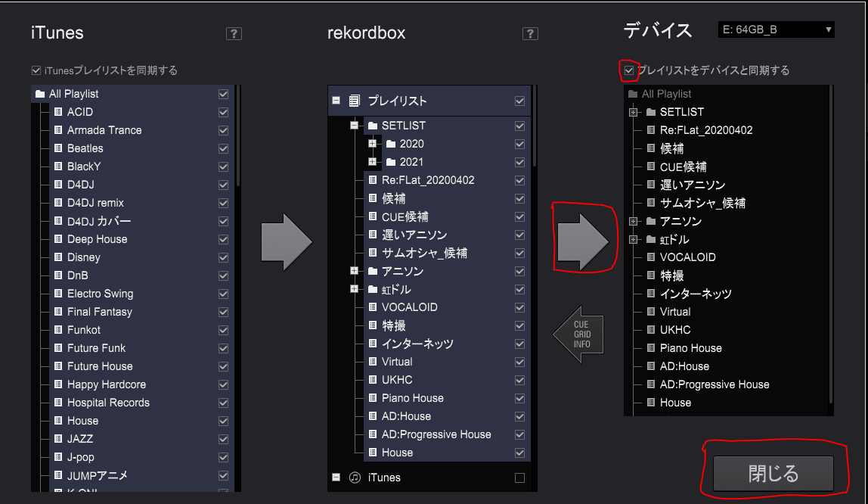Click the SETLIST folder icon in device panel
868x504 pixels.
(x=651, y=113)
